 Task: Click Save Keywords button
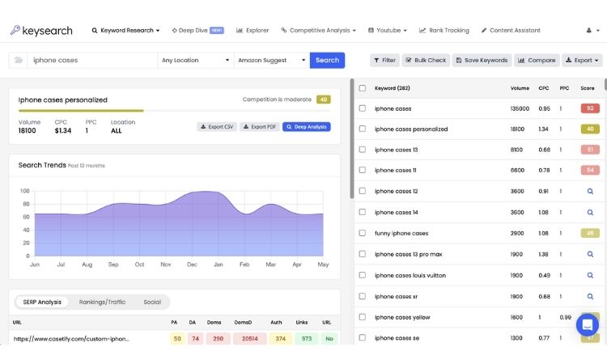[482, 61]
